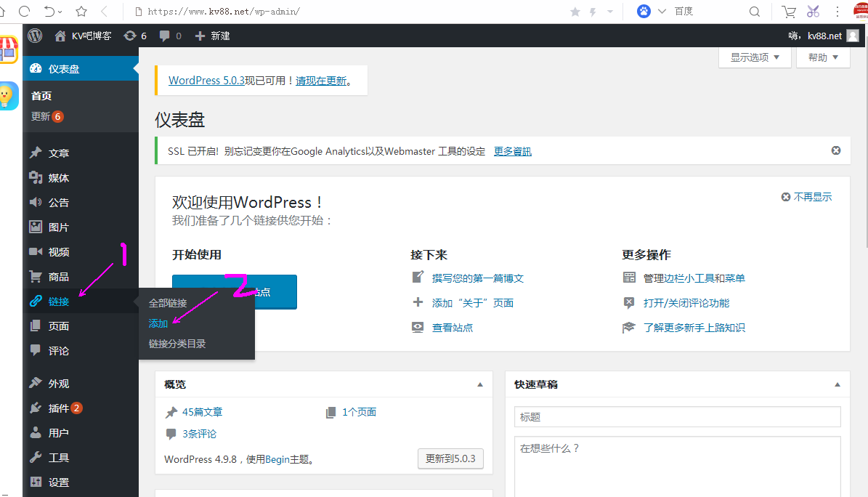Collapse the 快速草稿 widget
The image size is (868, 497).
pyautogui.click(x=837, y=384)
